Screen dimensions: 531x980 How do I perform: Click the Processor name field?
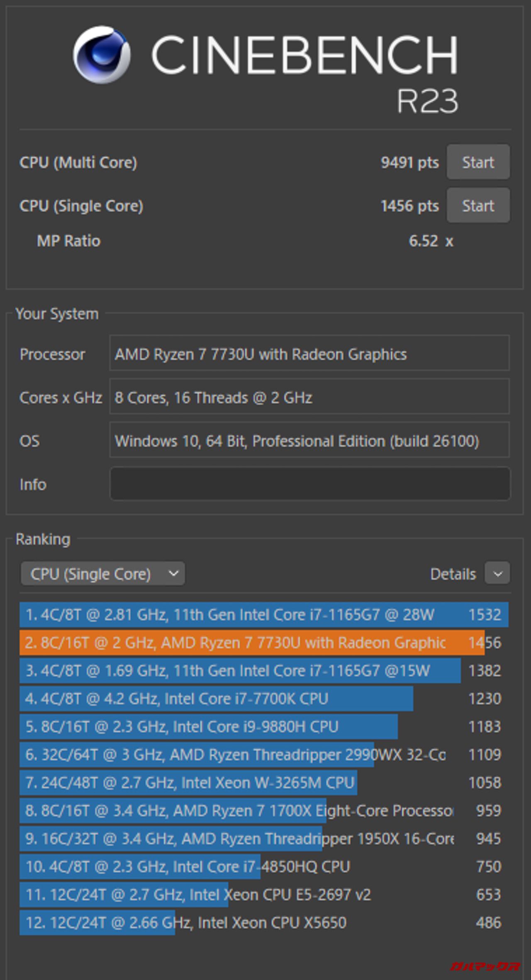[x=309, y=354]
